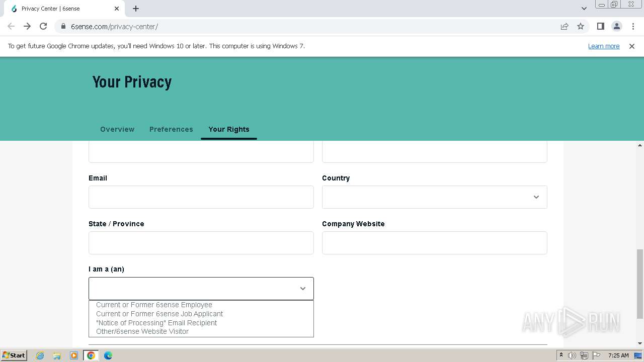This screenshot has width=644, height=362.
Task: Reload the page with refresh icon
Action: [x=43, y=26]
